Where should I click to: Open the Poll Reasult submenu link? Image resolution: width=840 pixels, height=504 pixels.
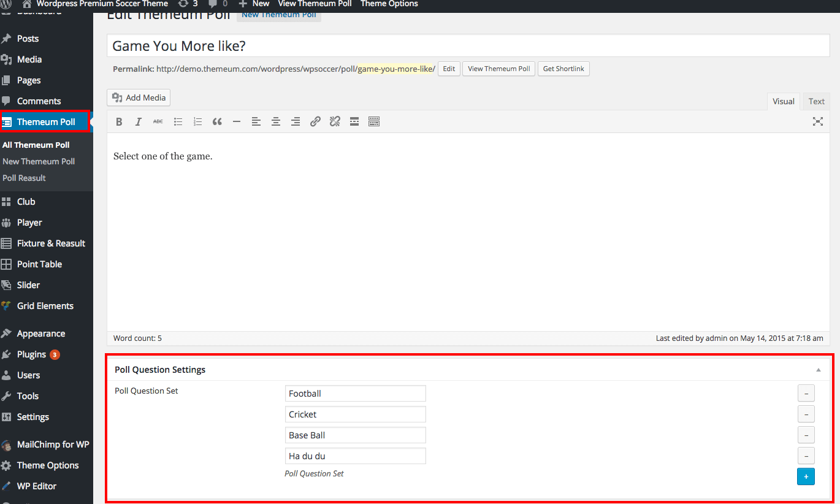click(x=24, y=178)
